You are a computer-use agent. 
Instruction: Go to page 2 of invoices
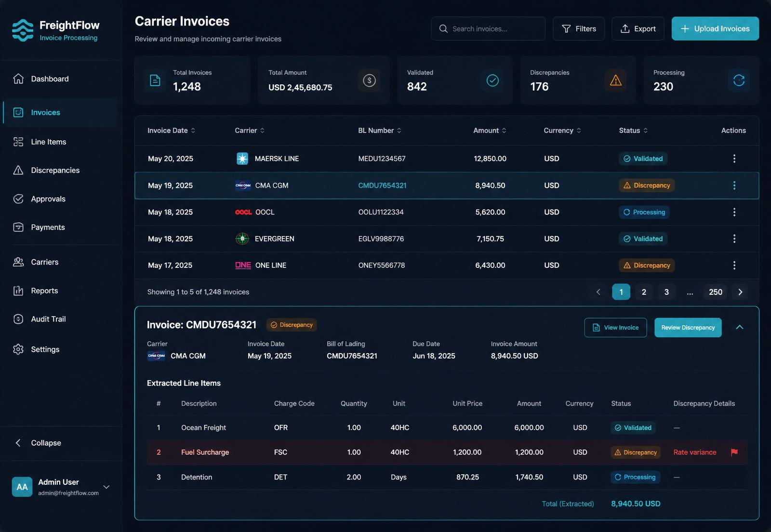[x=644, y=292]
